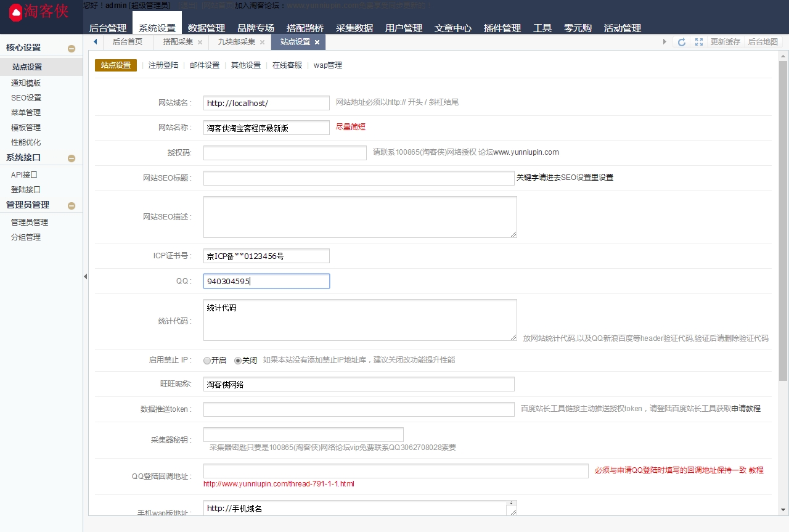Click the 更新缓存 button
This screenshot has height=532, width=789.
725,42
